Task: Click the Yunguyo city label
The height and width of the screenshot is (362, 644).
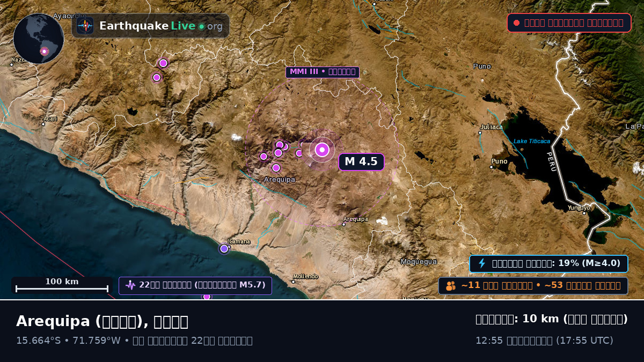Action: click(579, 208)
